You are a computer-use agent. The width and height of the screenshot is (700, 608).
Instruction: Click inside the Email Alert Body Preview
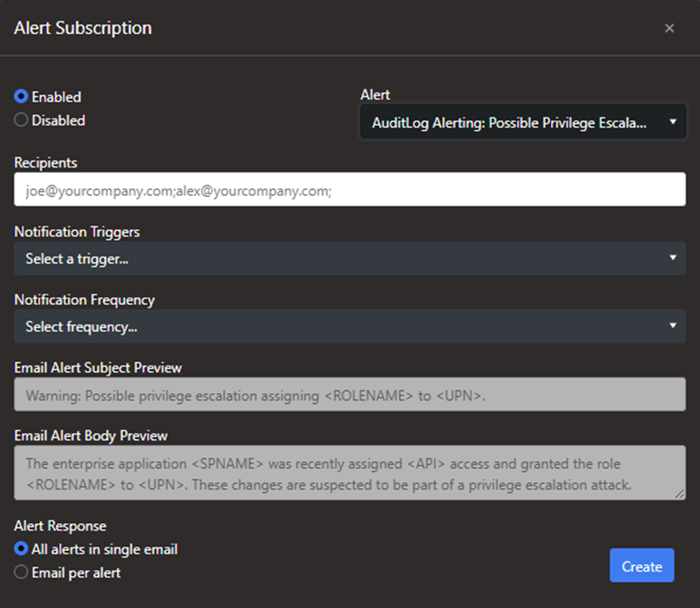tap(350, 472)
